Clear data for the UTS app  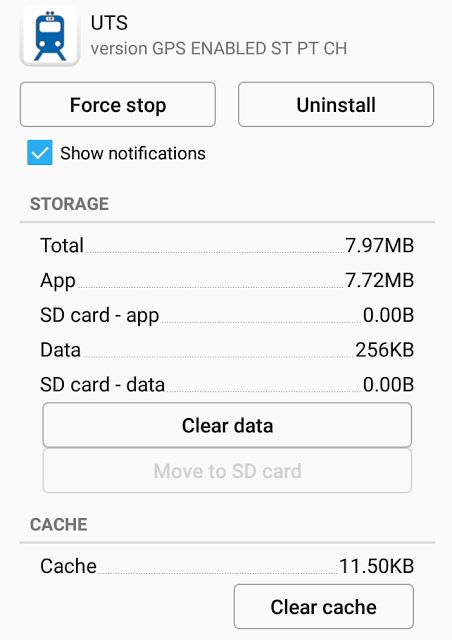coord(227,425)
